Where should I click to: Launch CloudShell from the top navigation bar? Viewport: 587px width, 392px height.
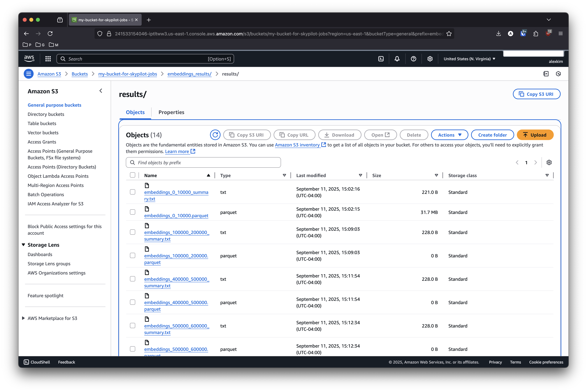pos(381,59)
